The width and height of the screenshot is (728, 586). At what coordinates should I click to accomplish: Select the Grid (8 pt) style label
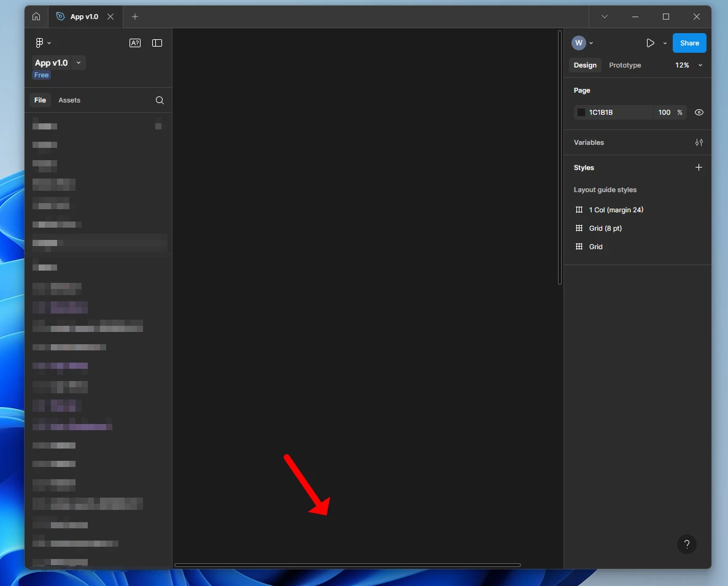tap(605, 228)
